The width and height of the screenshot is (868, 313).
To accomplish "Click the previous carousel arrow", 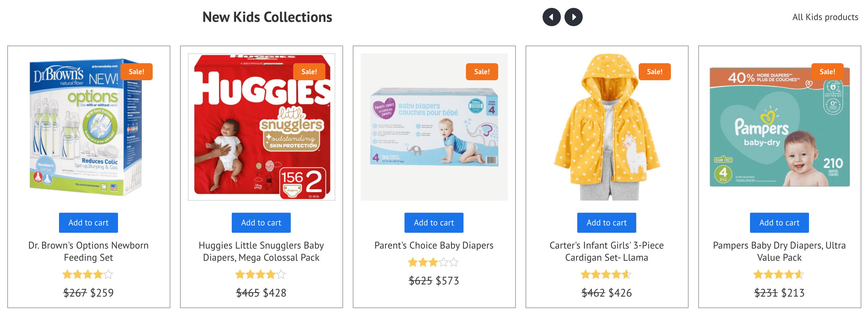I will 551,17.
